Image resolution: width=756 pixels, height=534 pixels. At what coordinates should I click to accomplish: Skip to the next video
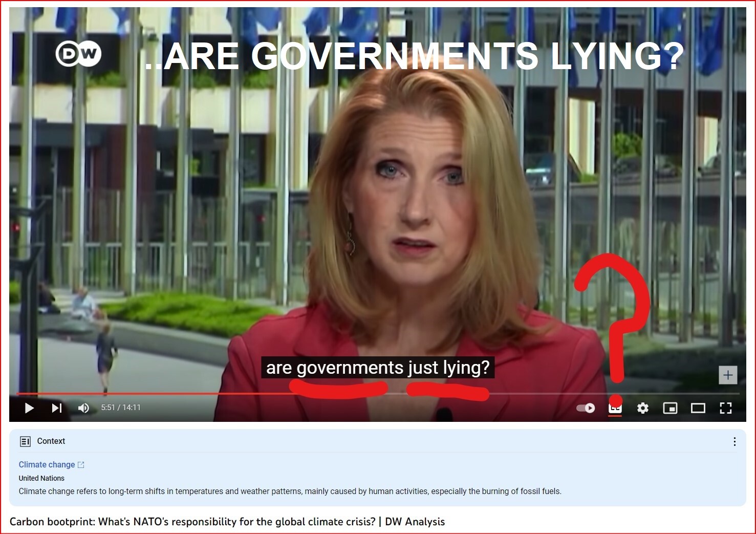pyautogui.click(x=57, y=408)
